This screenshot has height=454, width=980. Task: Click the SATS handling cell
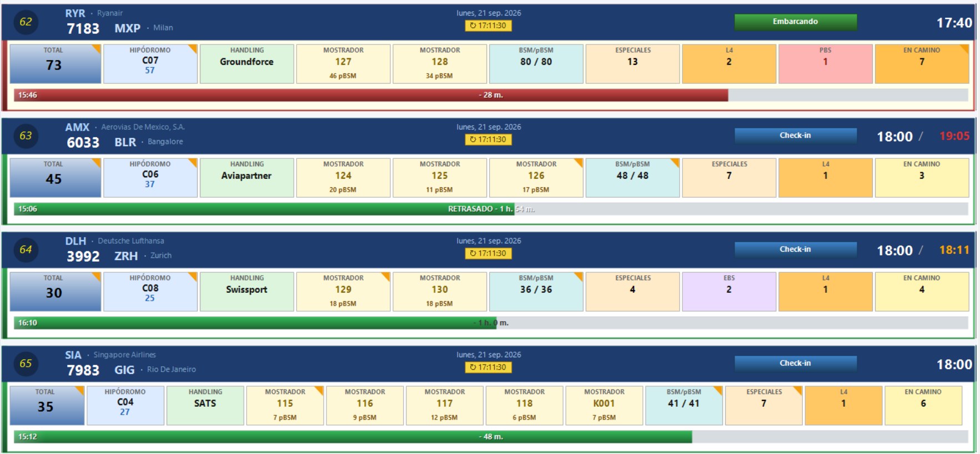tap(205, 406)
